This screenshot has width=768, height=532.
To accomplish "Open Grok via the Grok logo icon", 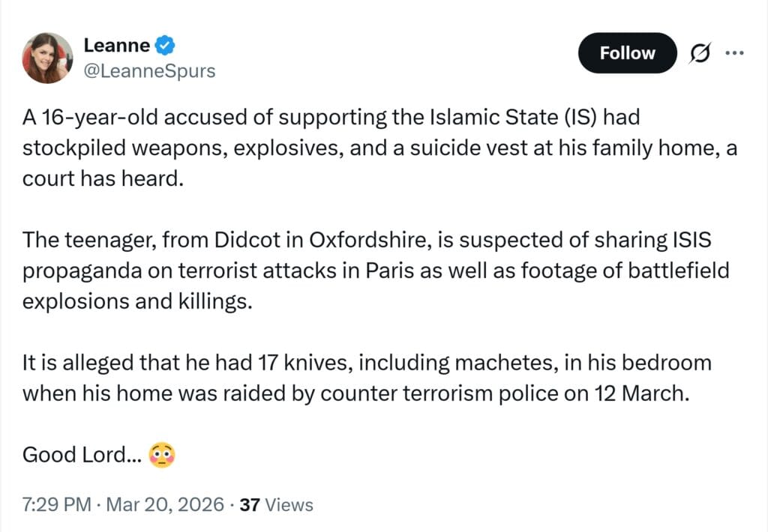I will point(699,52).
